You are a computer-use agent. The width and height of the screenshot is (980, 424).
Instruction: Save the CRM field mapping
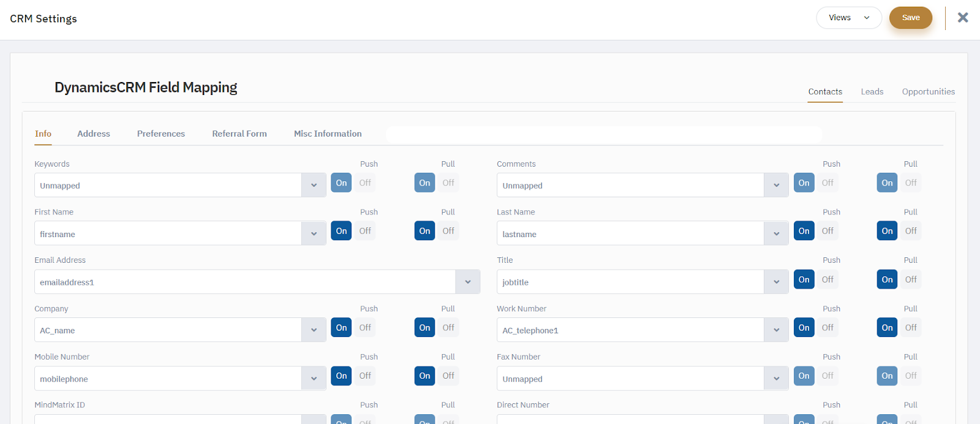point(911,18)
